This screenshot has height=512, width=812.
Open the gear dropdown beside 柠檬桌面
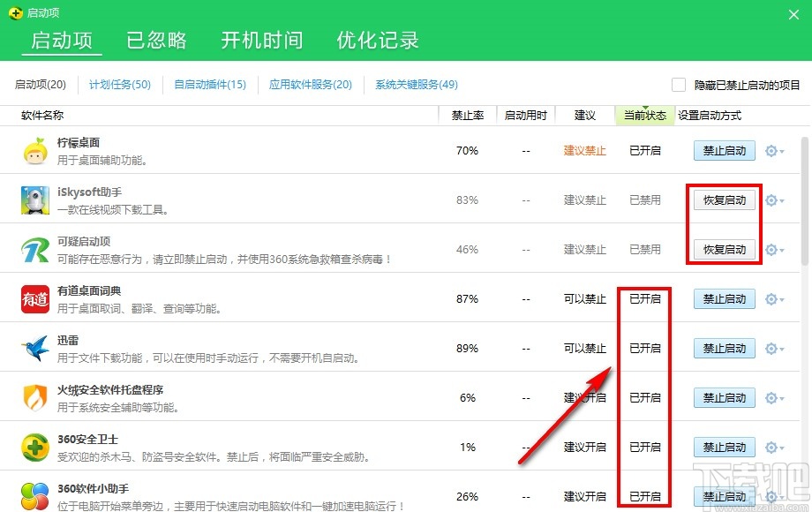(771, 150)
